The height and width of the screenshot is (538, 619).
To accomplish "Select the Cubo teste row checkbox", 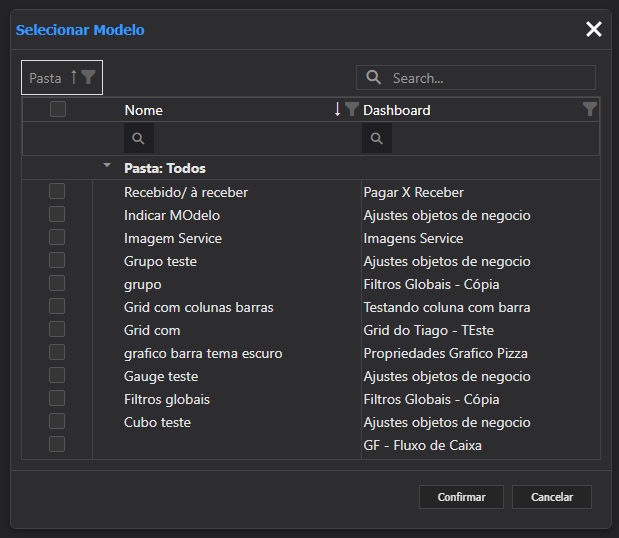I will [57, 421].
